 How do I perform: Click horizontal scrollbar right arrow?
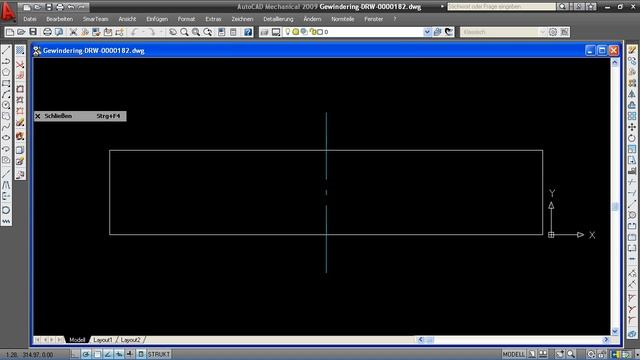(606, 340)
